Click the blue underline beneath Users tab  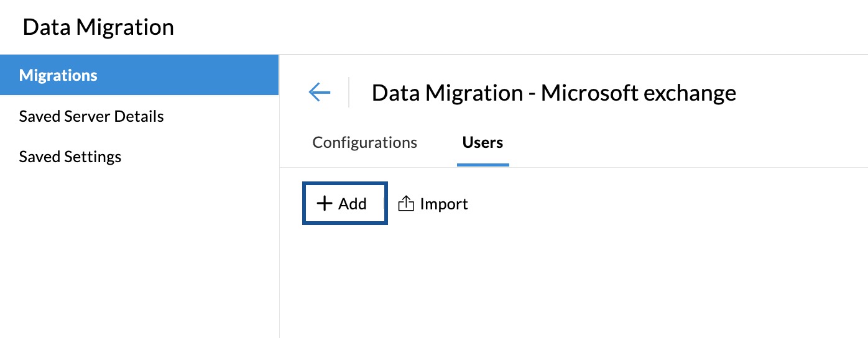pos(483,165)
